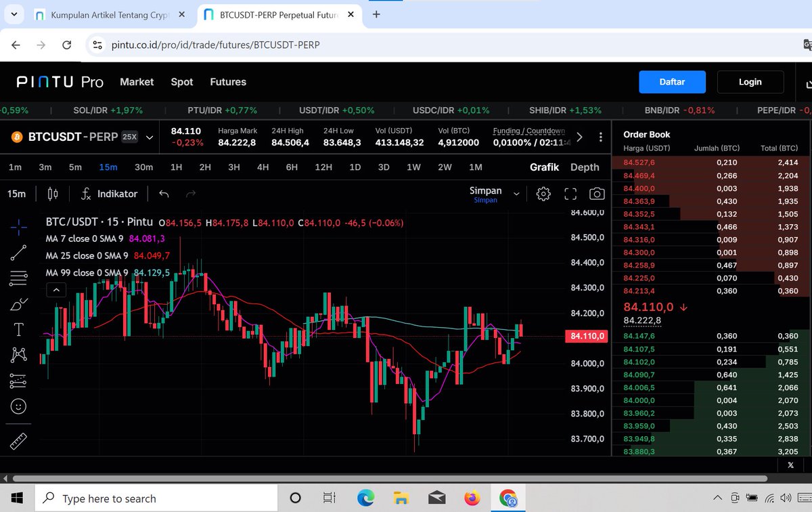This screenshot has height=512, width=812.
Task: Click the Pintu Pro logo
Action: pos(60,82)
